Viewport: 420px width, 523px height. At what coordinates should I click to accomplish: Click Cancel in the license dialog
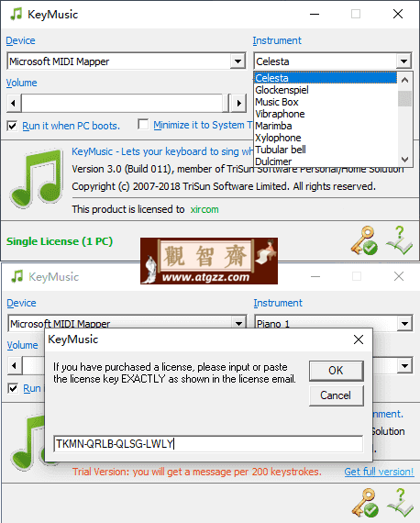tap(336, 395)
